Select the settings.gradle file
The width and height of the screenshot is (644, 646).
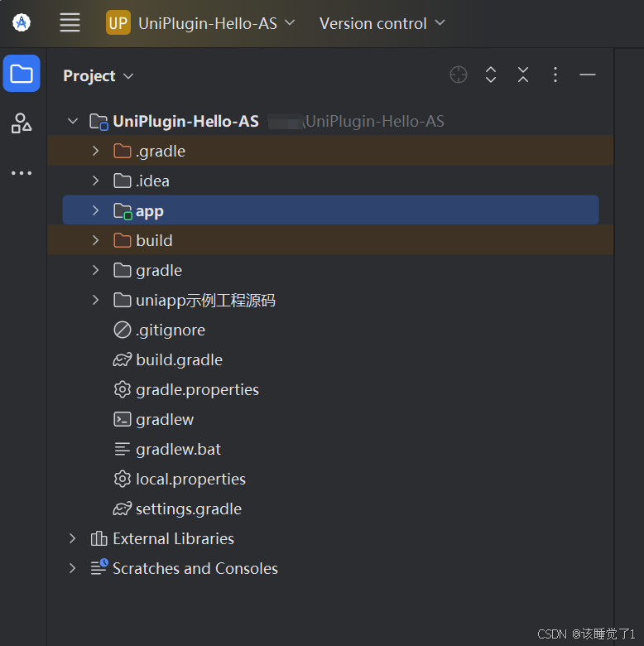189,509
